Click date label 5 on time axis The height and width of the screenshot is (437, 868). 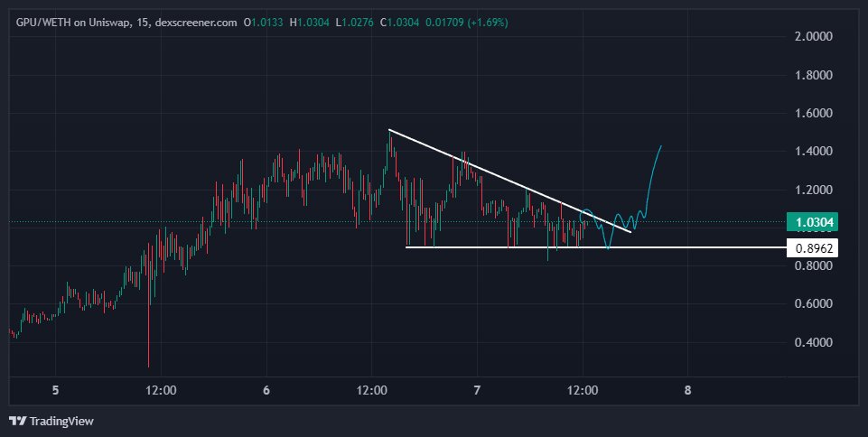click(x=55, y=391)
